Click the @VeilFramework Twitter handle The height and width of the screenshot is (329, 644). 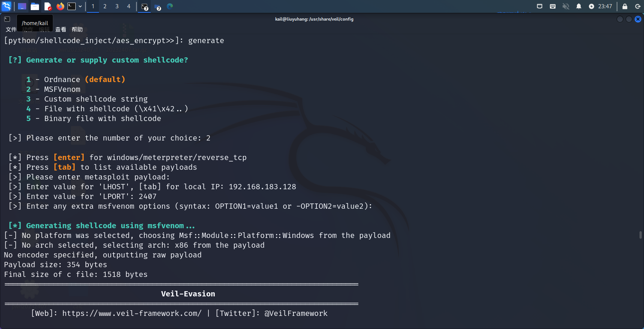pyautogui.click(x=296, y=313)
